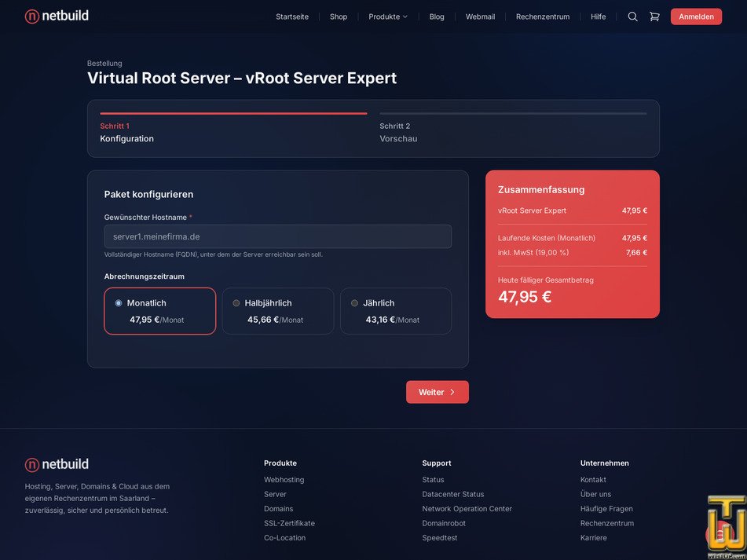Open the search icon in header
The image size is (747, 560).
(x=632, y=16)
